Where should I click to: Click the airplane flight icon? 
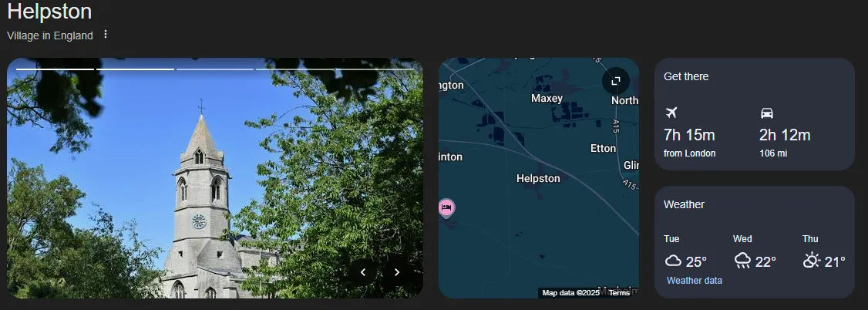pos(671,113)
